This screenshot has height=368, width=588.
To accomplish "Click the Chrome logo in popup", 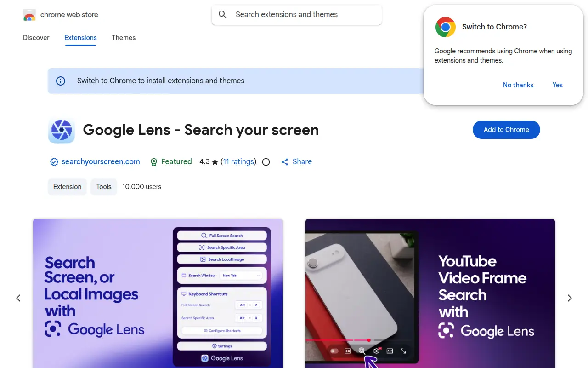I will click(x=446, y=27).
